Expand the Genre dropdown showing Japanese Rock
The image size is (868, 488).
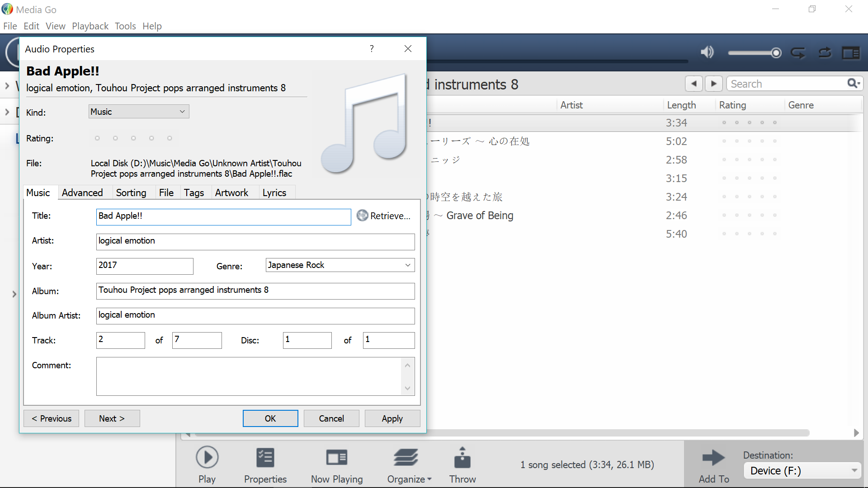407,265
